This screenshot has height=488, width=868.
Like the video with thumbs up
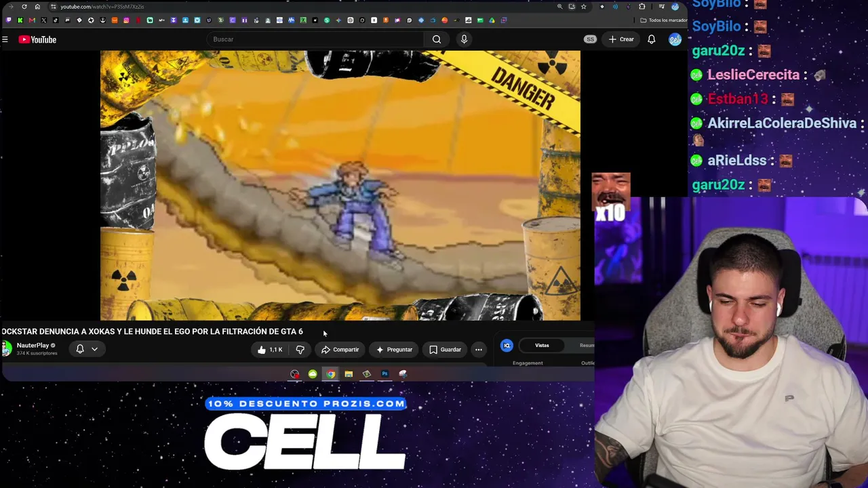point(269,350)
